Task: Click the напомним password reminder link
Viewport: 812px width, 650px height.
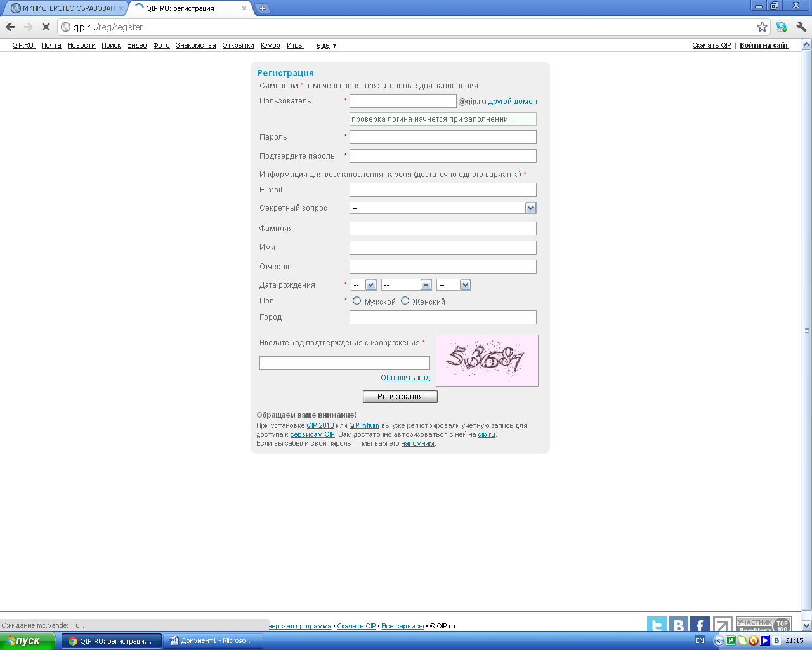Action: click(417, 444)
